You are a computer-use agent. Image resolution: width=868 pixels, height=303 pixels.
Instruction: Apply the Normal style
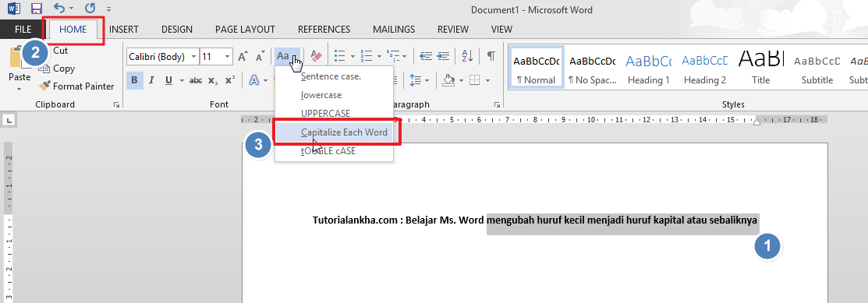536,68
